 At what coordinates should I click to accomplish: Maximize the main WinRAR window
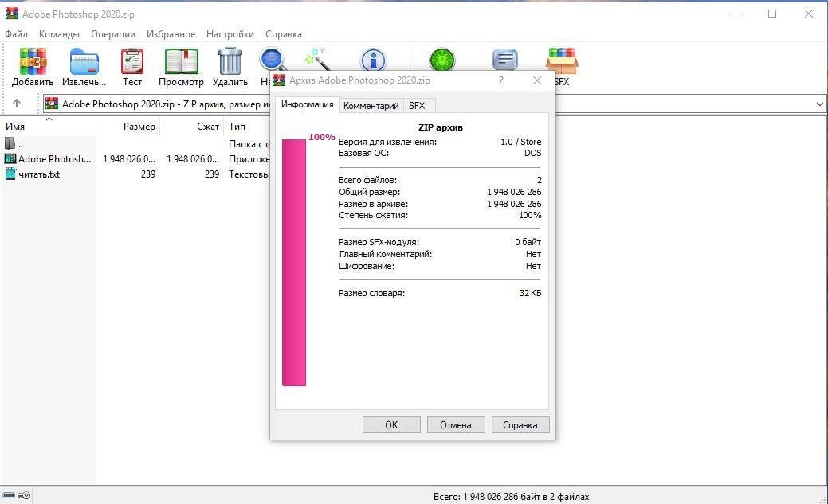[x=772, y=14]
